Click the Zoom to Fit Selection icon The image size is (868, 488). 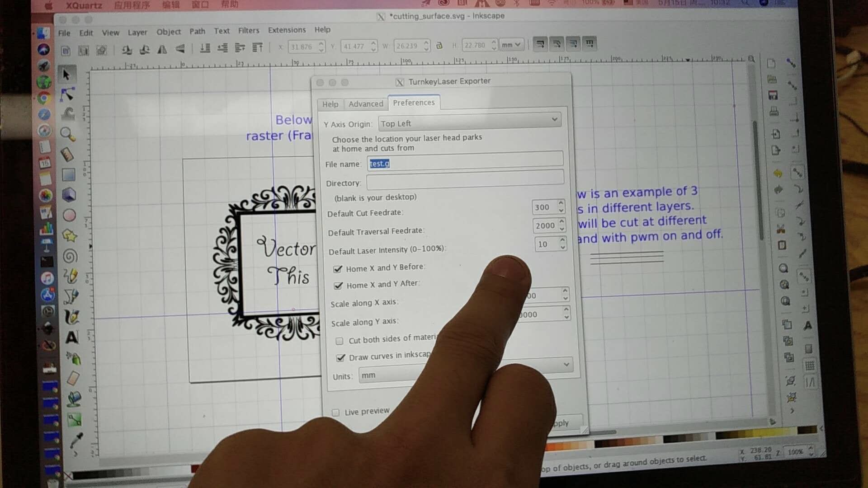click(783, 268)
